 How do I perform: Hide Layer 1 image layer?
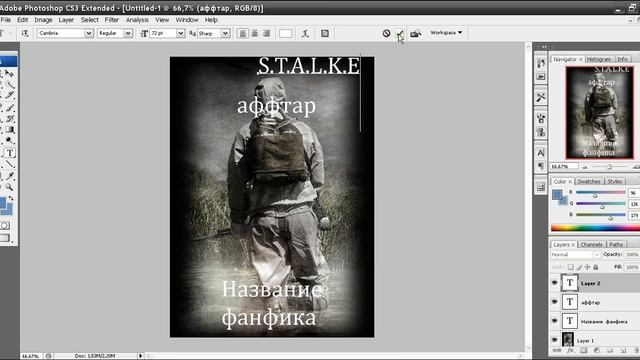555,340
